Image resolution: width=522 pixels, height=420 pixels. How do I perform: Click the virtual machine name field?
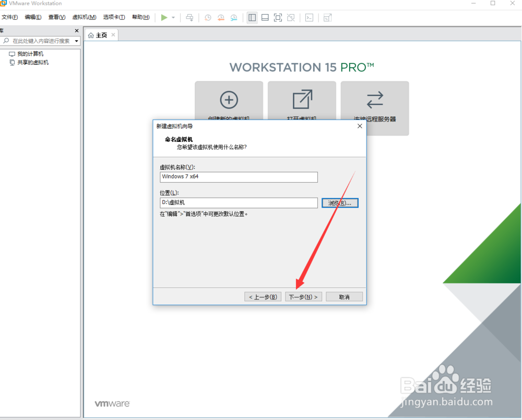click(239, 177)
